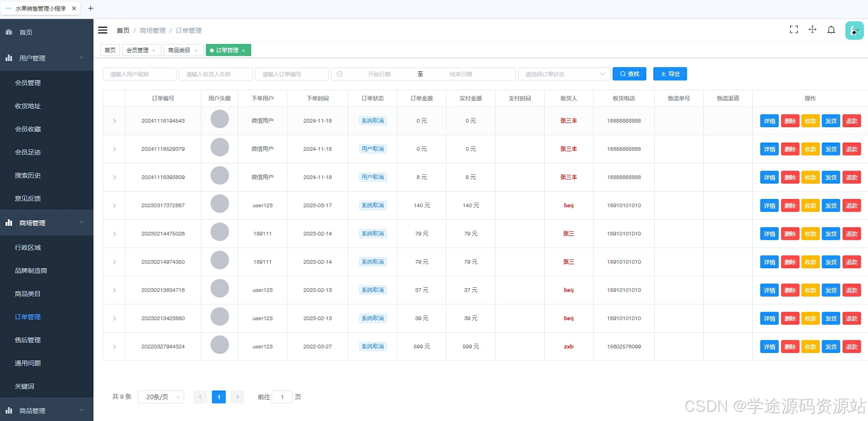The image size is (868, 421).
Task: Switch to the 首页 page tab
Action: tap(110, 50)
